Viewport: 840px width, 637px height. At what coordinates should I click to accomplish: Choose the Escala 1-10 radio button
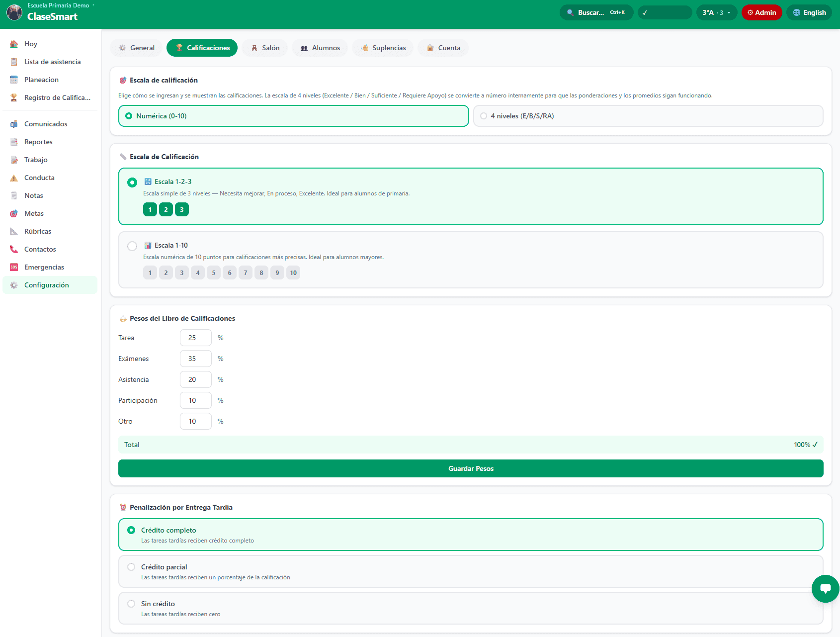[132, 246]
